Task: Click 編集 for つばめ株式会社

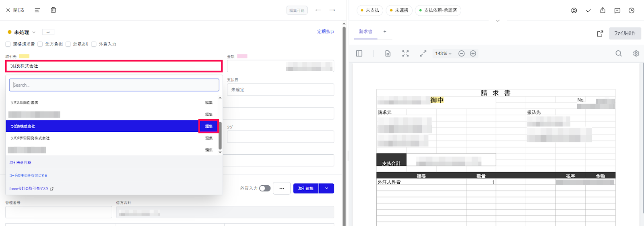Action: [208, 126]
